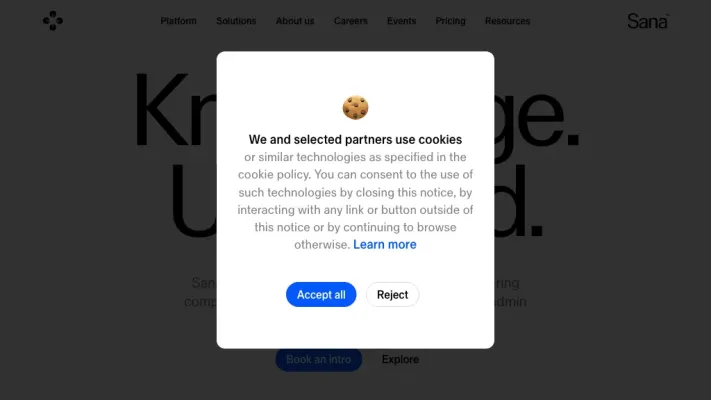This screenshot has width=711, height=400.
Task: Click the gray cookie policy description paragraph
Action: click(355, 201)
